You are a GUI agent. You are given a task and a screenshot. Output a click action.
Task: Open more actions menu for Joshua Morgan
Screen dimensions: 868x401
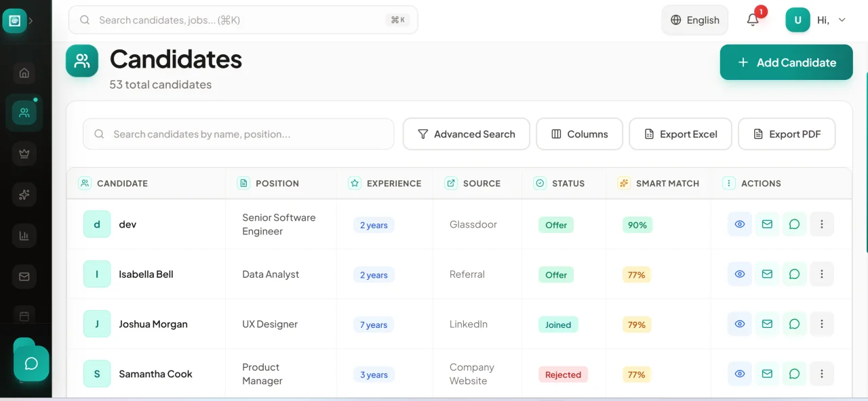pyautogui.click(x=822, y=324)
